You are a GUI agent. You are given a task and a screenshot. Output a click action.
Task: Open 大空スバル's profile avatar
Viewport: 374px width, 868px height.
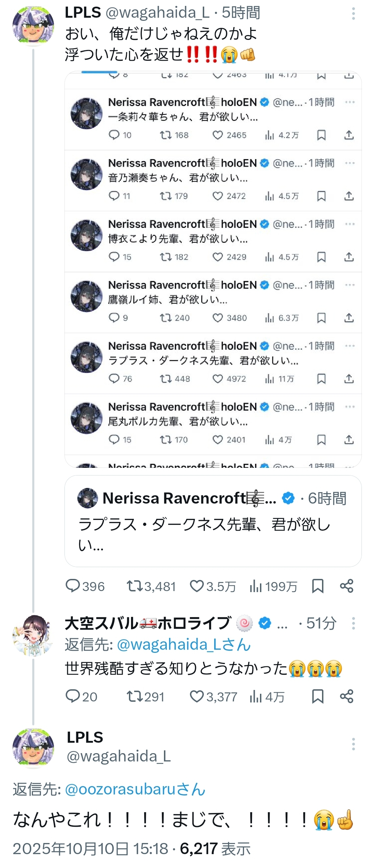point(33,635)
